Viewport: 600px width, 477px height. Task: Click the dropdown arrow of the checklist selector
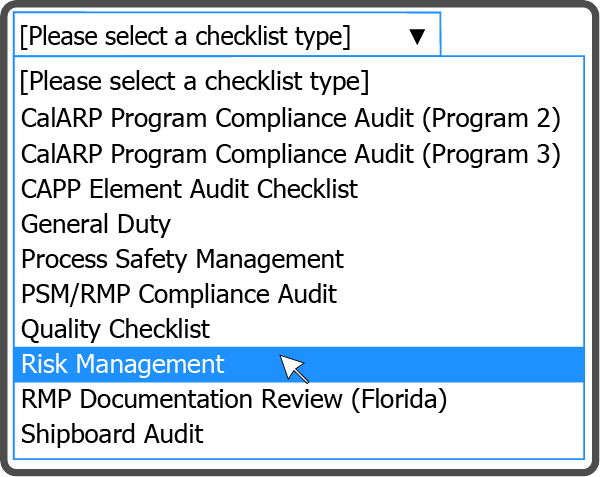click(417, 37)
